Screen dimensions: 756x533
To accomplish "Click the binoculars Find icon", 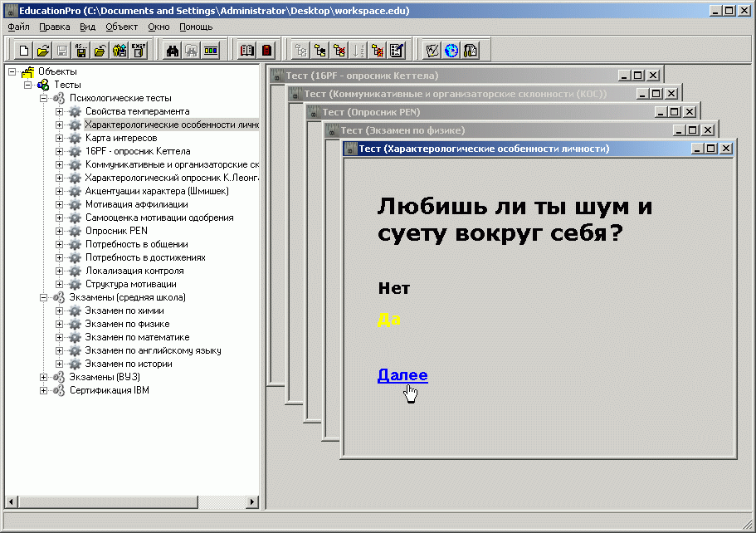I will tap(173, 50).
